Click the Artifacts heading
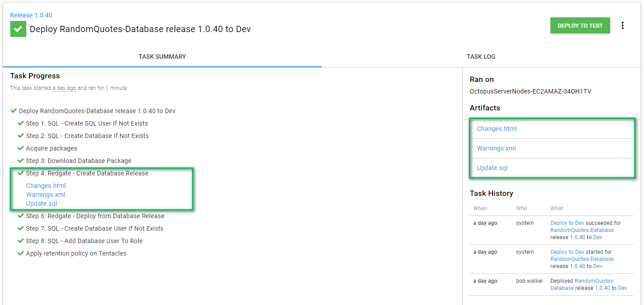Viewport: 644px width, 305px height. click(485, 108)
